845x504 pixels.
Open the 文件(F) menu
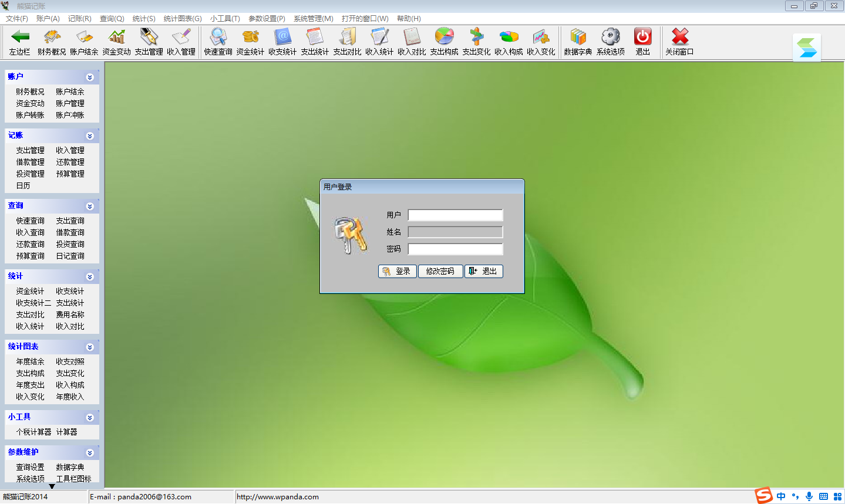tap(17, 19)
